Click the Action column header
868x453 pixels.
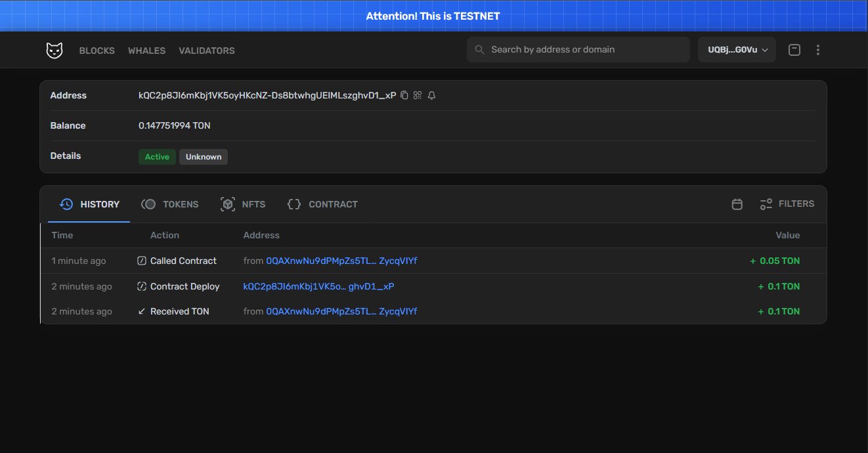point(165,235)
